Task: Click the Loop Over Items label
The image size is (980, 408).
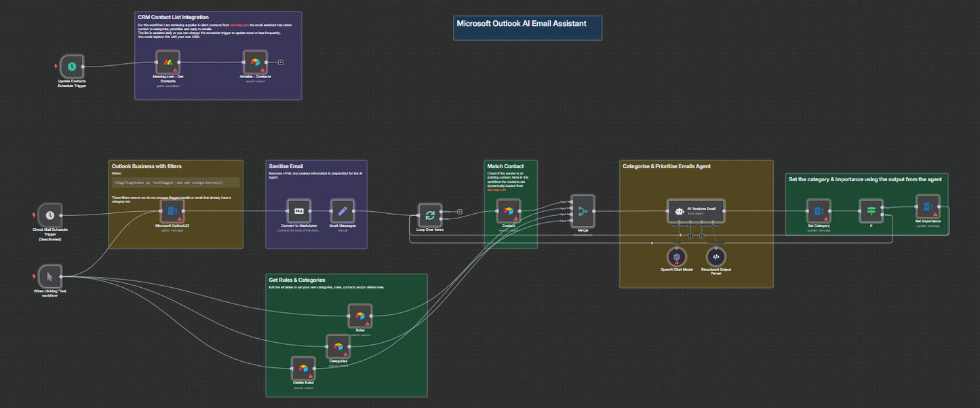Action: [429, 230]
